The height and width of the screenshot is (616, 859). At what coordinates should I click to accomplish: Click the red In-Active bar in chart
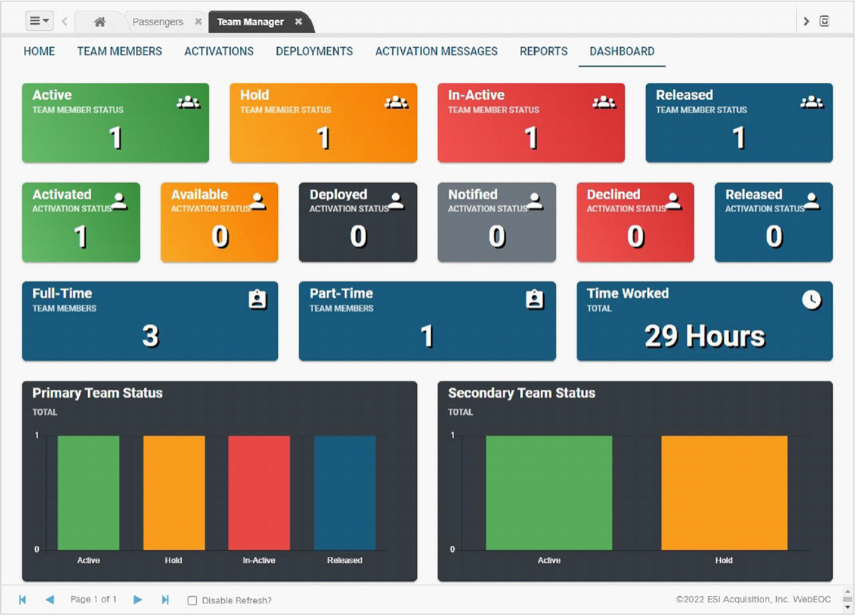(258, 493)
